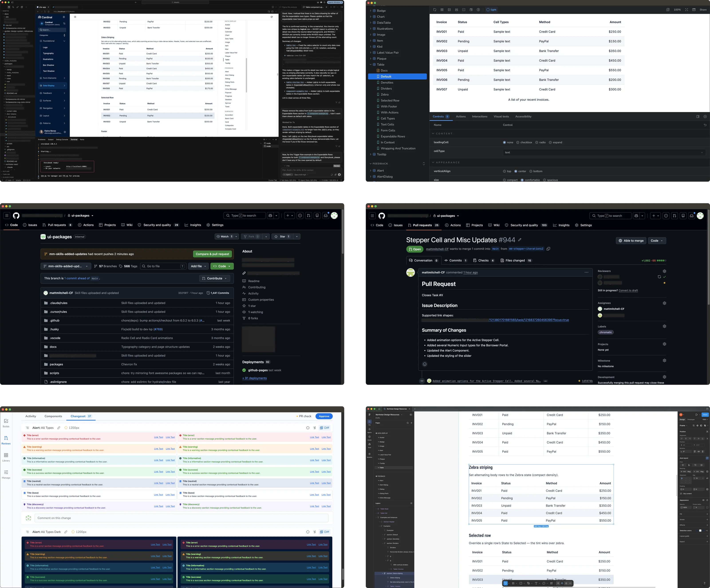Copy link icon beside Alert: All Types
This screenshot has height=588, width=710.
pyautogui.click(x=59, y=428)
